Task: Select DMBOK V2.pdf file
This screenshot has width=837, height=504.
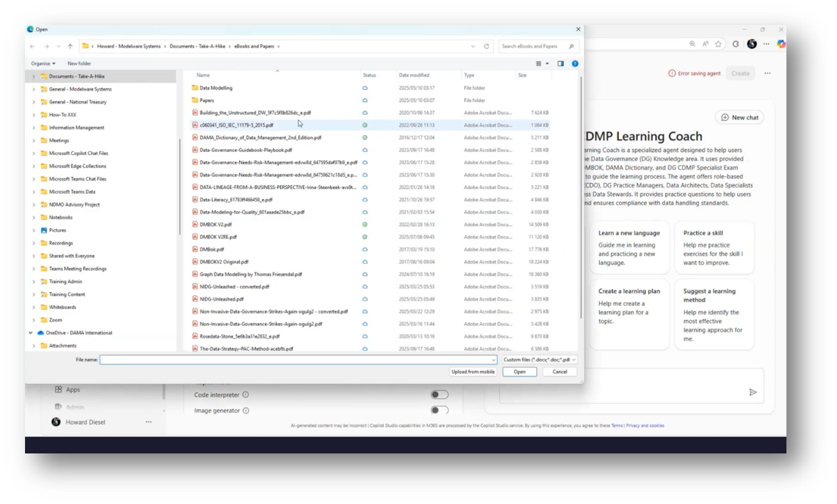Action: coord(216,225)
